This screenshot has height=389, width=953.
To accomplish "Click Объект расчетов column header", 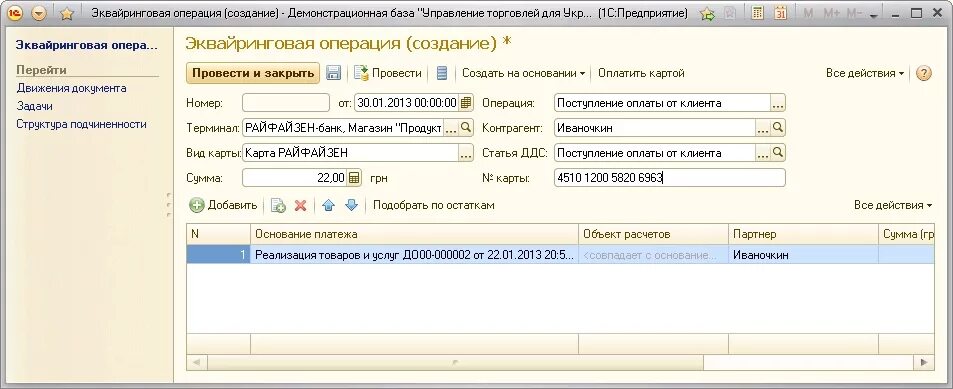I will point(653,234).
